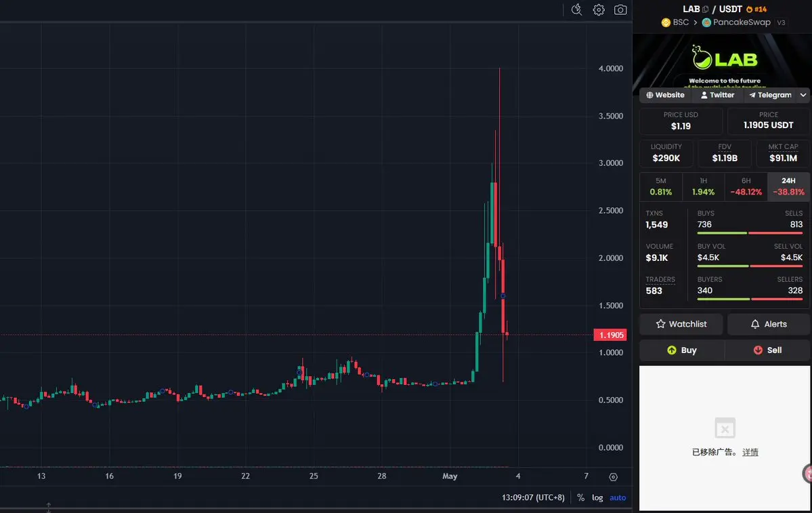Open chart settings gear icon

pos(599,10)
